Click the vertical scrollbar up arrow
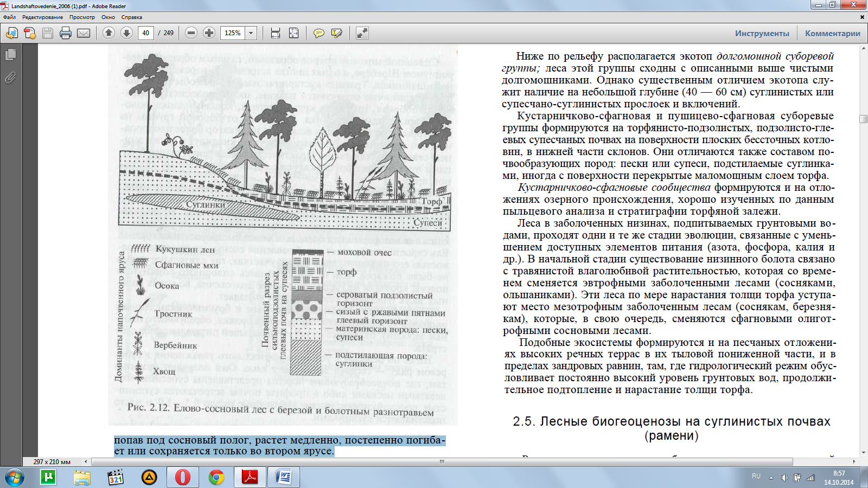 click(x=863, y=49)
